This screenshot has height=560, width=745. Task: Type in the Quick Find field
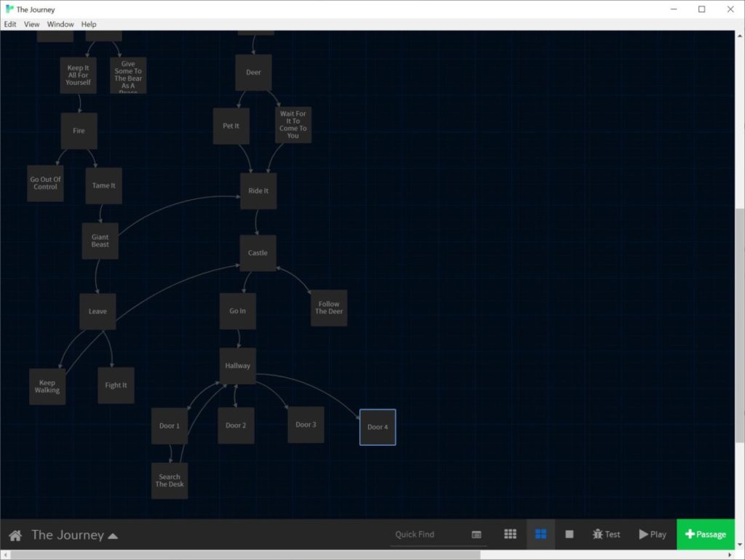tap(428, 535)
